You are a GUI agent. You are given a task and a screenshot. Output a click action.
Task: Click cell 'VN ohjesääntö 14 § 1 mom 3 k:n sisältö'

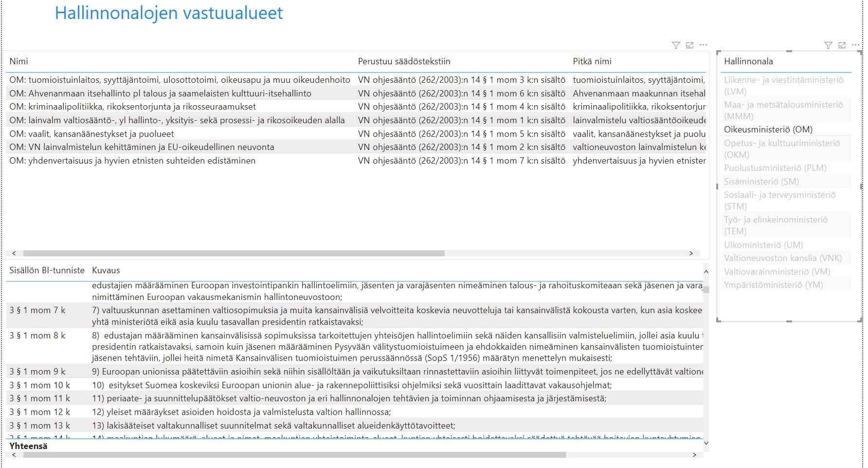462,80
